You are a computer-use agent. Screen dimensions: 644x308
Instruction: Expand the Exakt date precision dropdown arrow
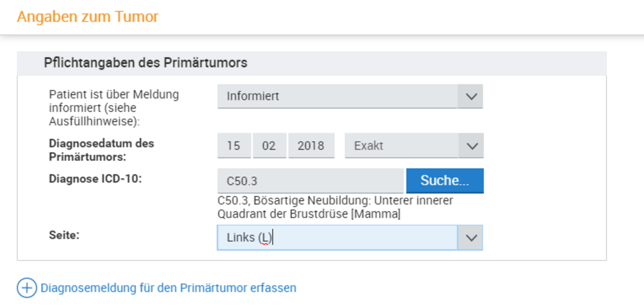471,146
